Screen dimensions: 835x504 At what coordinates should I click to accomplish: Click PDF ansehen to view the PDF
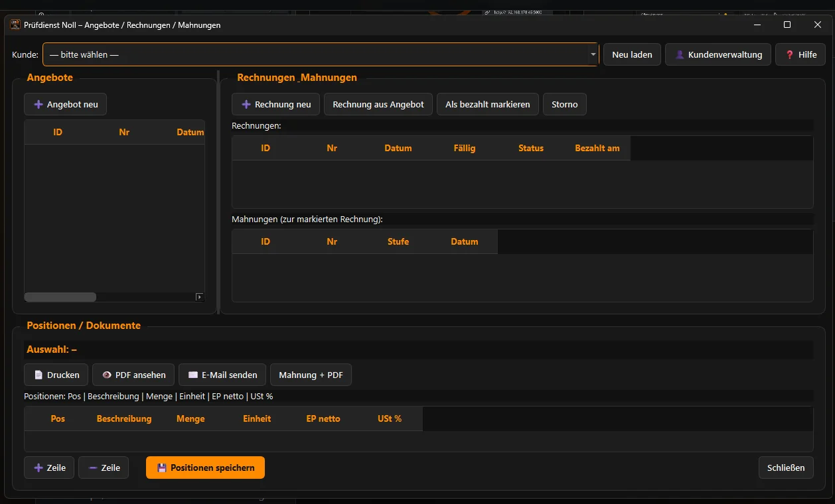pyautogui.click(x=133, y=375)
